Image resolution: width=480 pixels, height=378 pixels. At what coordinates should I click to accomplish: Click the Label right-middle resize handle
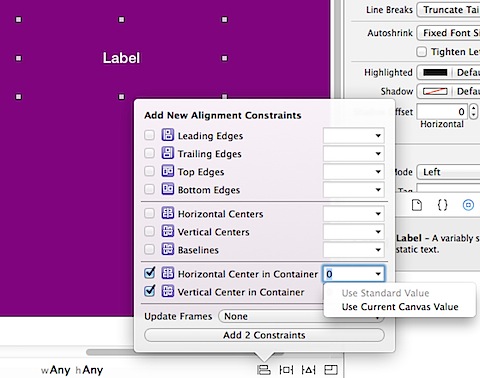pos(225,58)
